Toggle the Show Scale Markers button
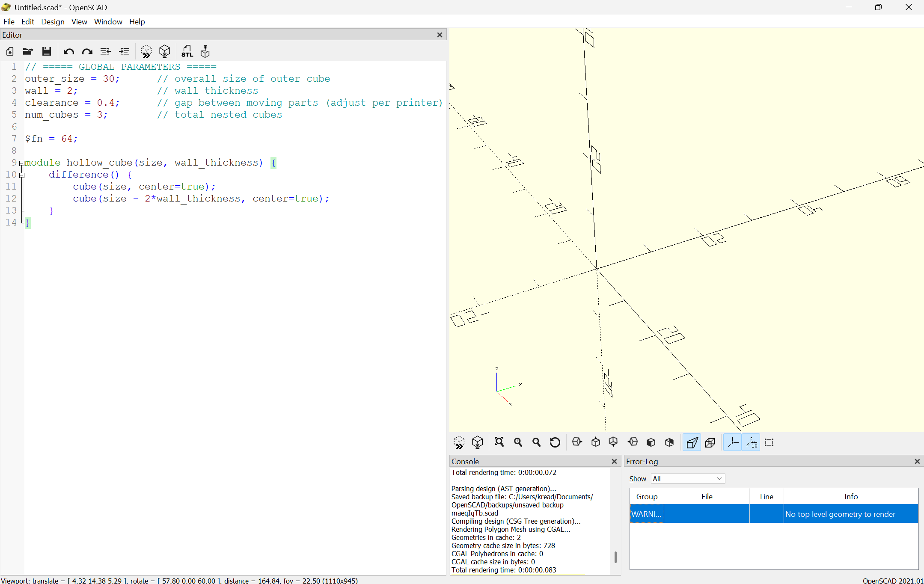This screenshot has height=584, width=924. tap(751, 442)
